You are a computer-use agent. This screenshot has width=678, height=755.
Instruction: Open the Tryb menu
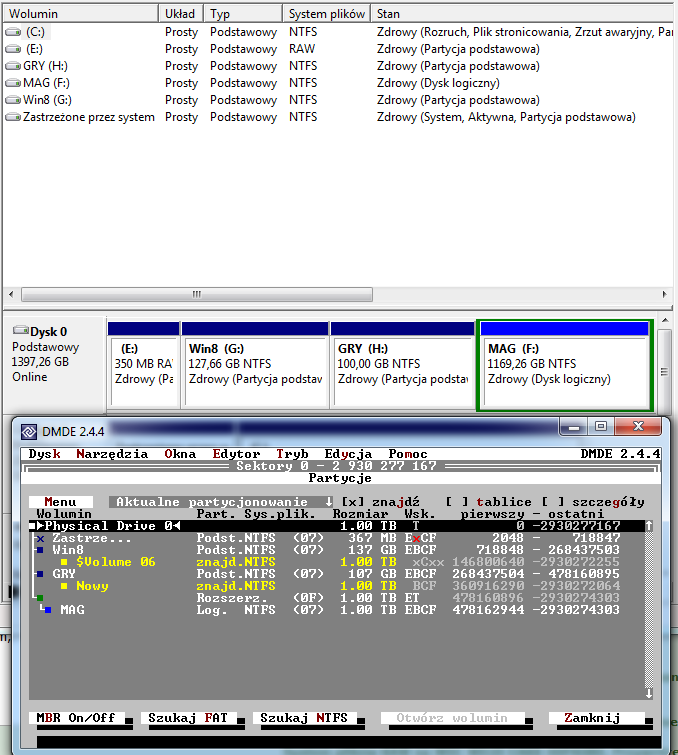292,454
